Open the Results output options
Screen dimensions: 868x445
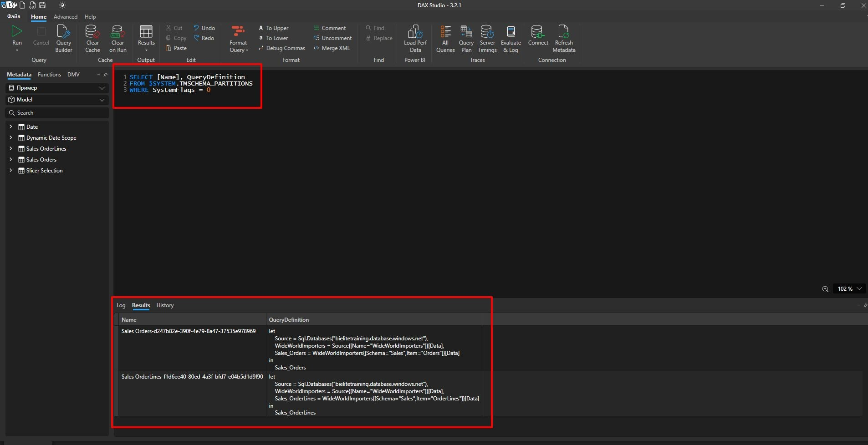(x=146, y=39)
